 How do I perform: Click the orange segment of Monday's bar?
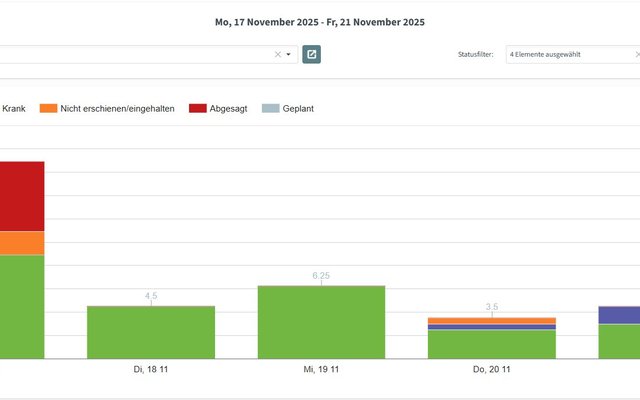[22, 243]
